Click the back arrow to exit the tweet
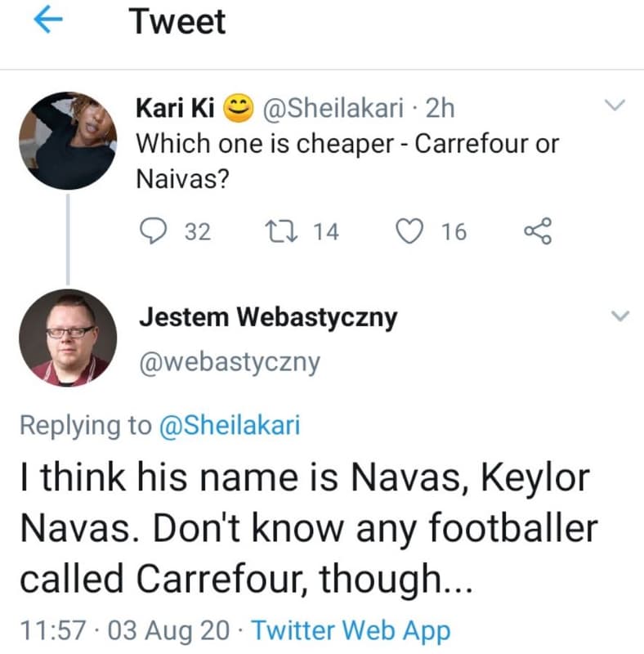This screenshot has width=644, height=654. [x=47, y=21]
